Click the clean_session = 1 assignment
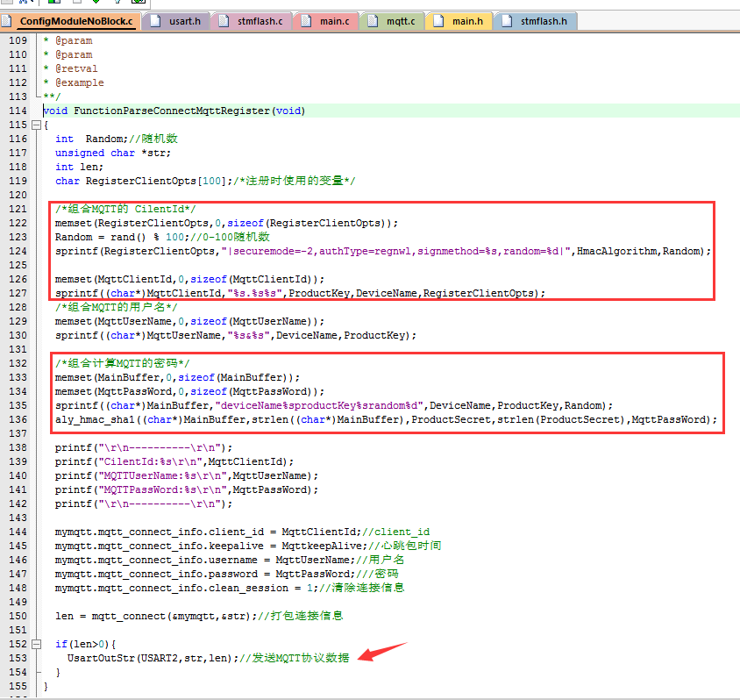Screen dimensions: 740x700 tap(187, 588)
